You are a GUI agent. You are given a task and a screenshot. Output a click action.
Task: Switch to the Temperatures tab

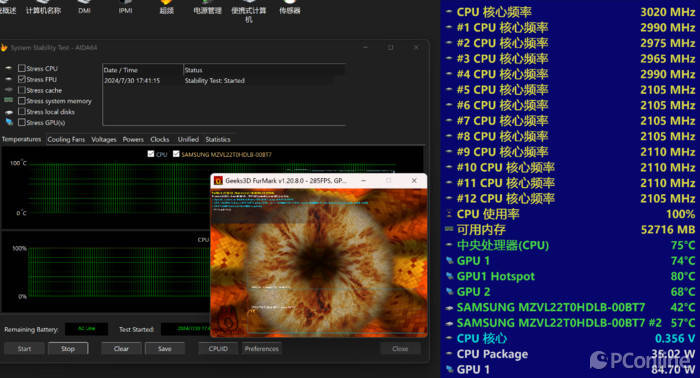point(21,139)
